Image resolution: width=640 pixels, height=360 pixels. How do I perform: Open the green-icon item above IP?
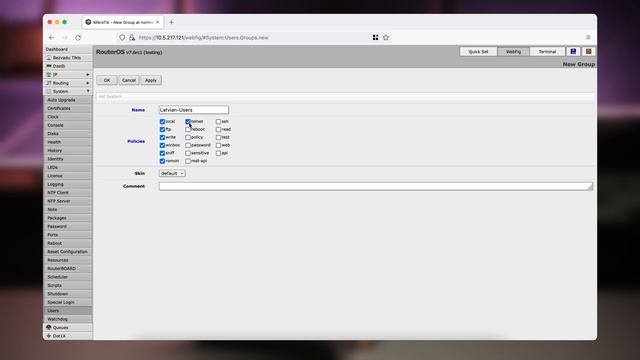coord(68,66)
